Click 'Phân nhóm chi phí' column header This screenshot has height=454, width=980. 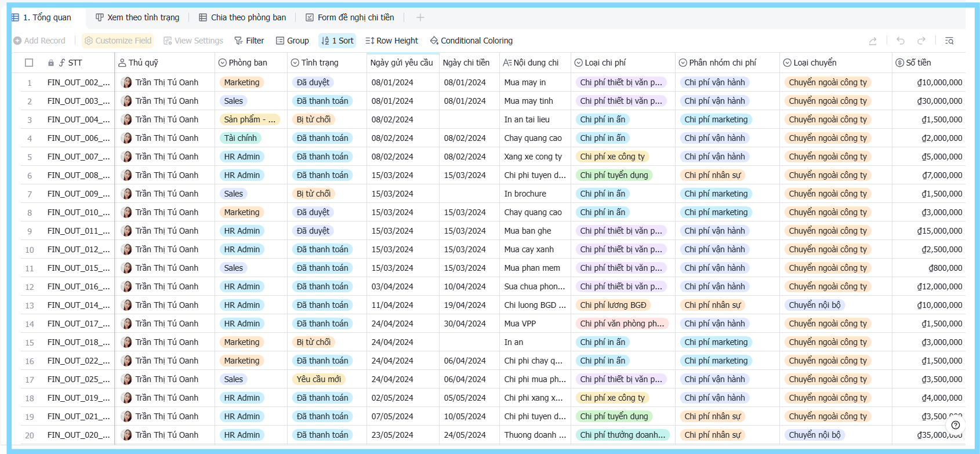727,63
